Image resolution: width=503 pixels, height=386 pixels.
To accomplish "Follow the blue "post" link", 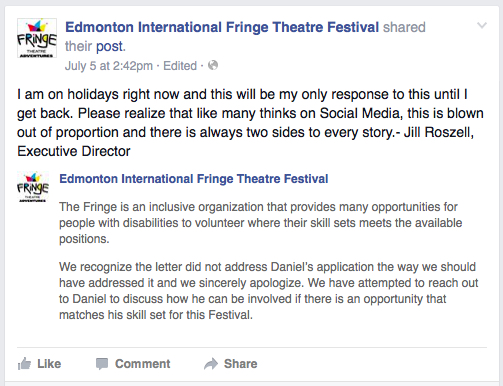I will [x=111, y=46].
